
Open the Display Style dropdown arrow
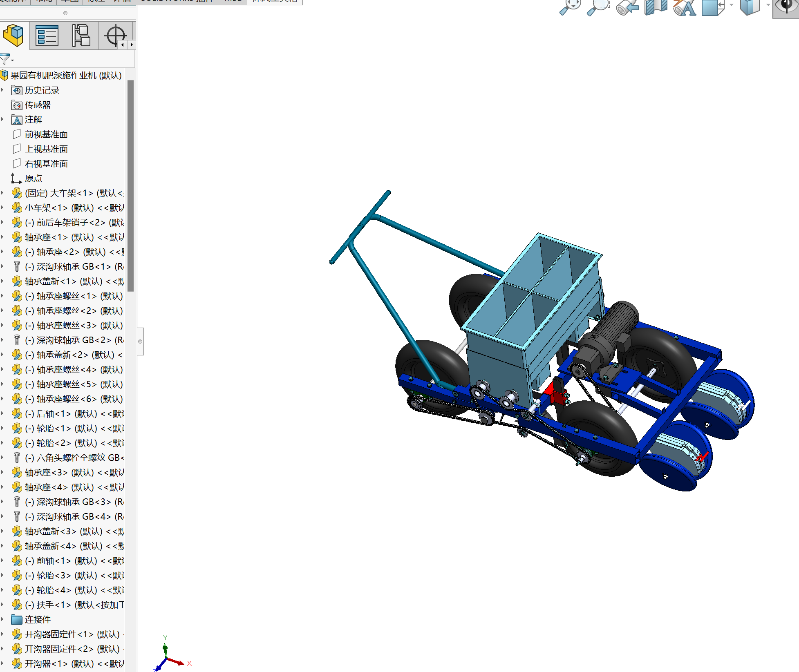(x=768, y=5)
